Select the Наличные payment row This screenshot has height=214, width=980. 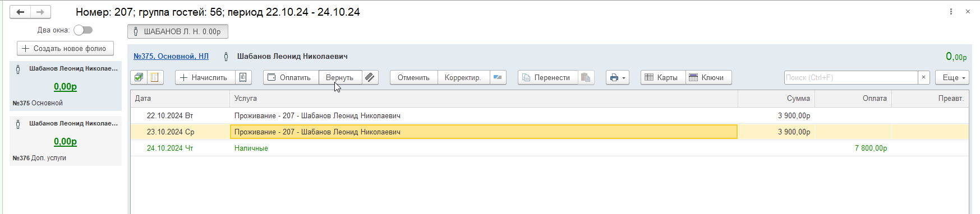tap(550, 148)
